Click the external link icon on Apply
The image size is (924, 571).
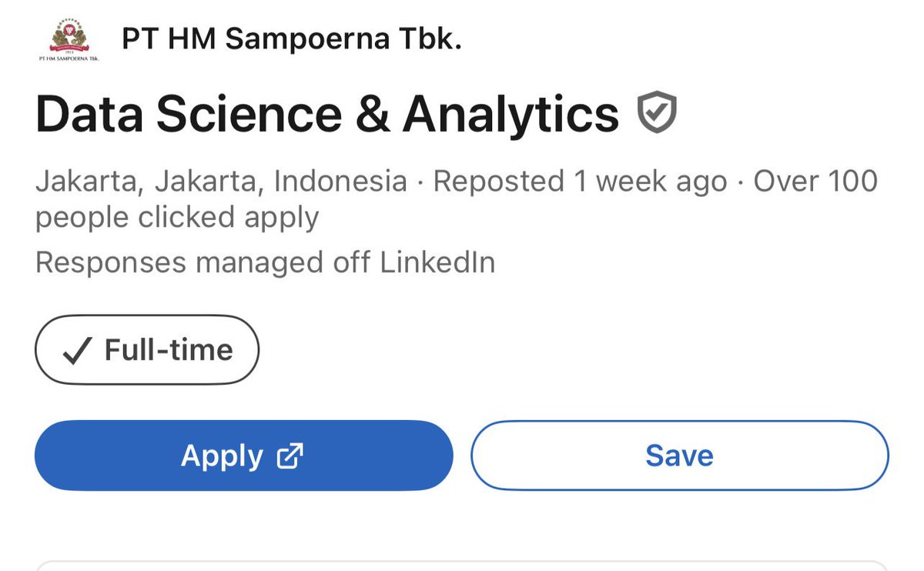point(290,456)
